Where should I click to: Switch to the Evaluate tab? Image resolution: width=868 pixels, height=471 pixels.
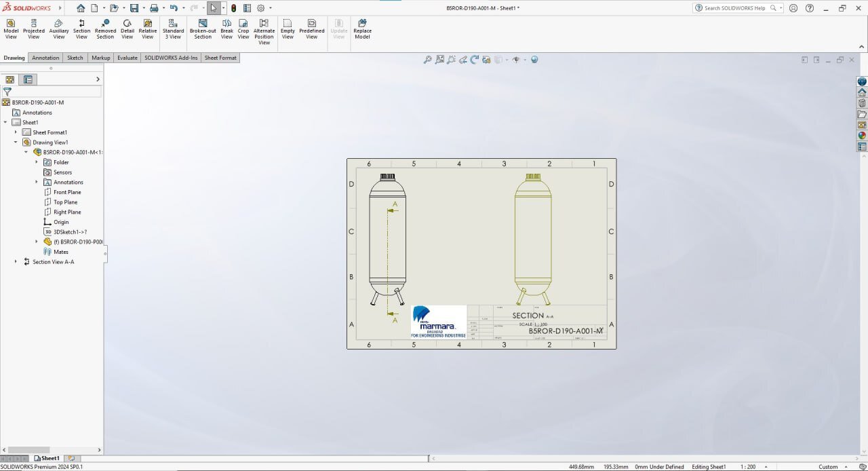point(127,58)
